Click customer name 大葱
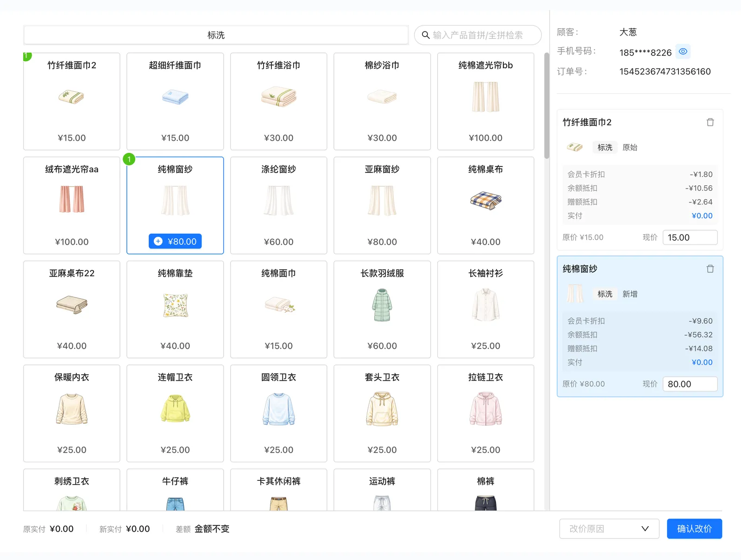 click(x=628, y=32)
